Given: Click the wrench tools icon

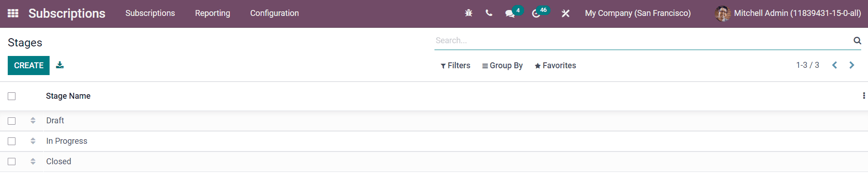Looking at the screenshot, I should 565,13.
